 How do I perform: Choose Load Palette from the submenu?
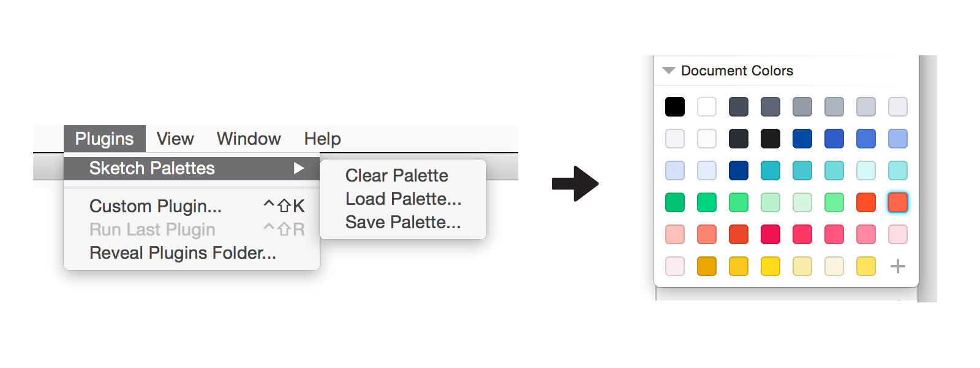(403, 199)
